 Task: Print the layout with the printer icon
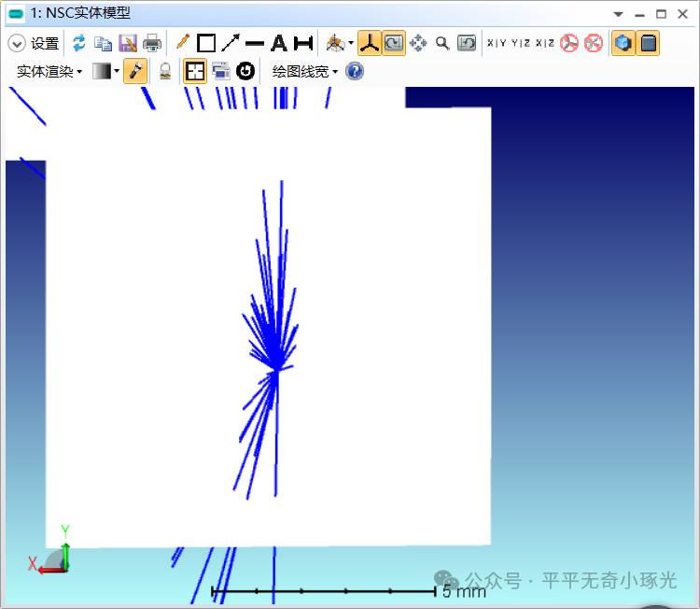tap(152, 43)
